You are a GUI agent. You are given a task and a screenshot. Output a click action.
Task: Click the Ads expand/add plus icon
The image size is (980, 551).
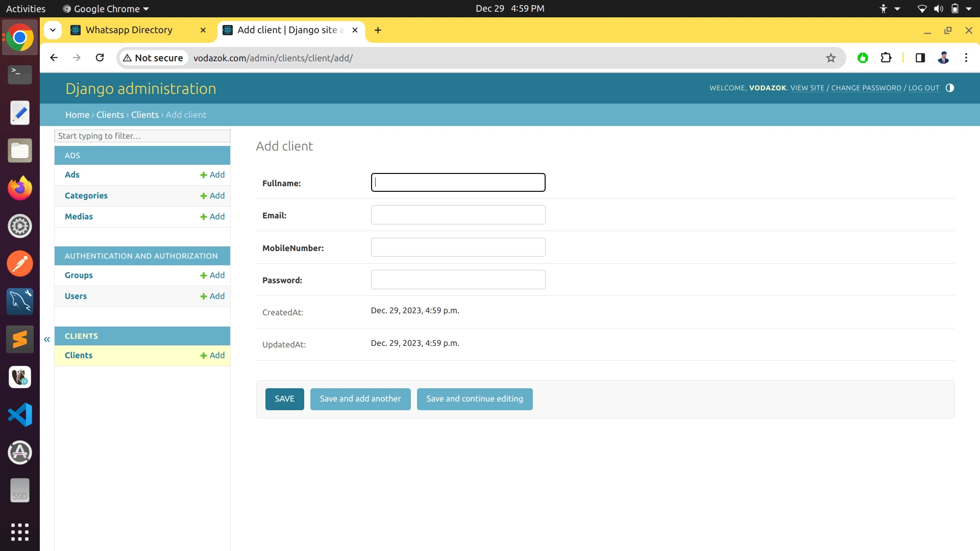203,174
